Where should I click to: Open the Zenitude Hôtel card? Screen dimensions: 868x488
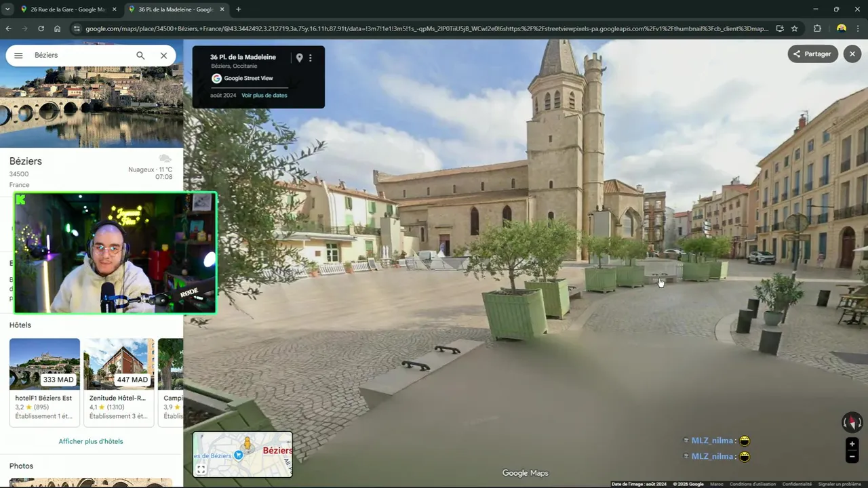(x=119, y=382)
